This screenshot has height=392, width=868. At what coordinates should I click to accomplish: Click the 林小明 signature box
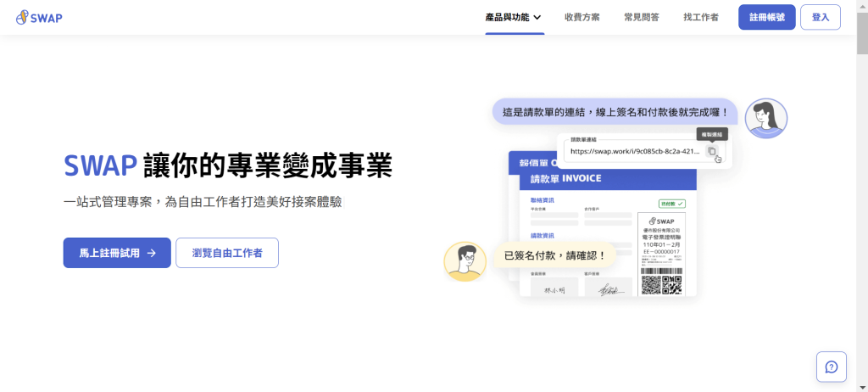click(x=554, y=287)
